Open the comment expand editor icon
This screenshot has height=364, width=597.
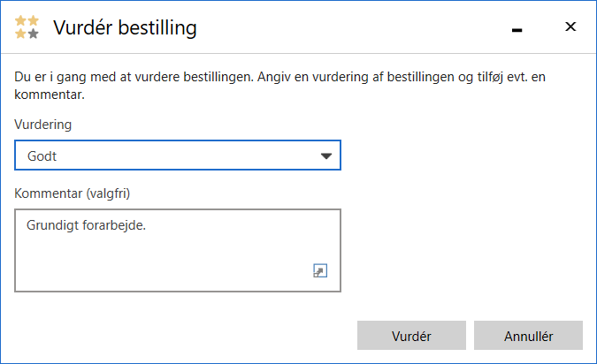320,271
